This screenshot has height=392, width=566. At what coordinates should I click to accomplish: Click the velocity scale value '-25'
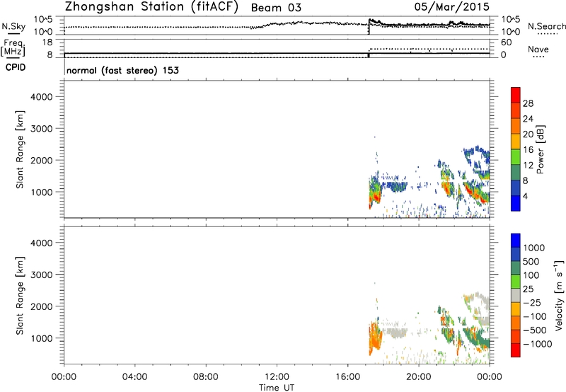(532, 302)
